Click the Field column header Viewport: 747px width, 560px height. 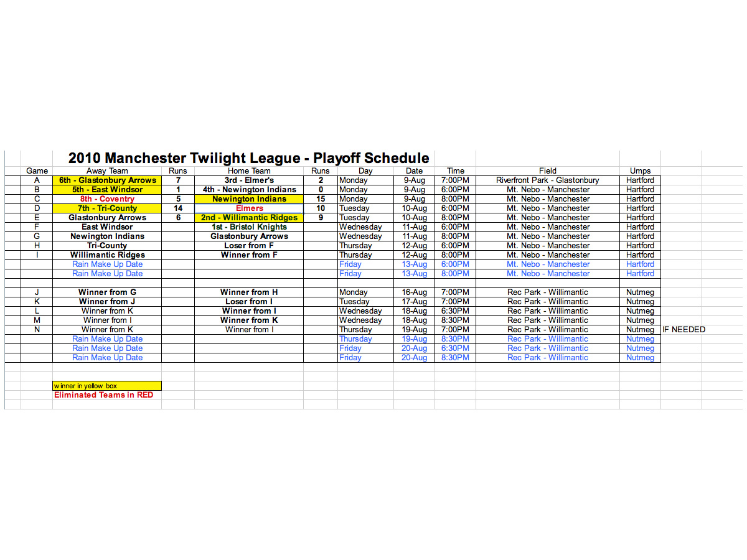[548, 170]
